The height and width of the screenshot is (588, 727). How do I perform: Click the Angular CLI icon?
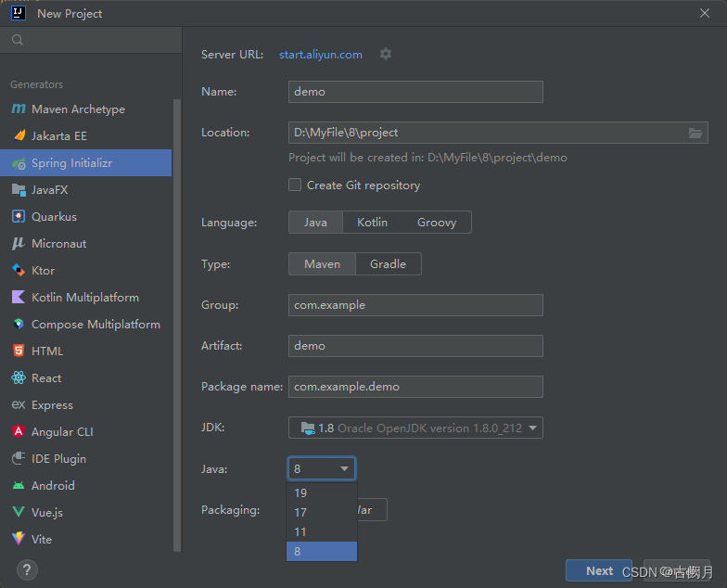tap(19, 432)
